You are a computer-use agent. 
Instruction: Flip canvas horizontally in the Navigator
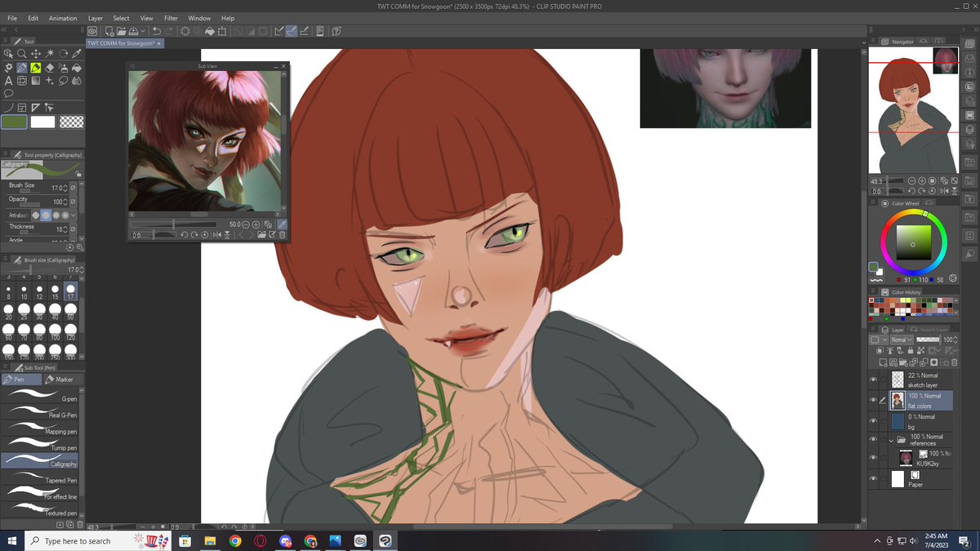tap(944, 191)
